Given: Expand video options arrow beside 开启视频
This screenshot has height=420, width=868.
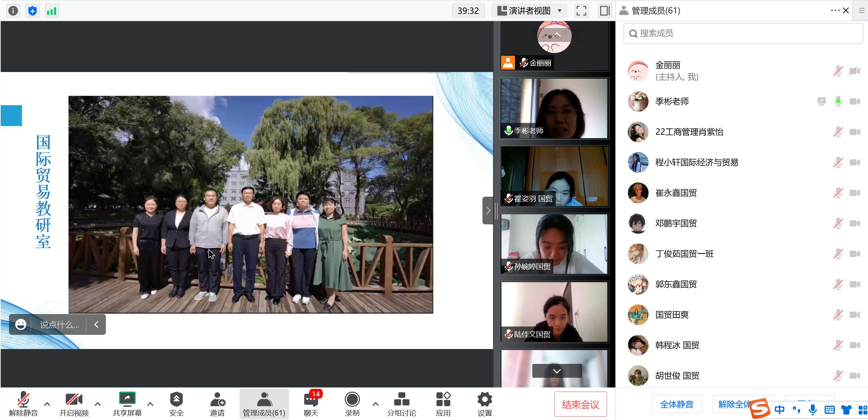Looking at the screenshot, I should (98, 404).
